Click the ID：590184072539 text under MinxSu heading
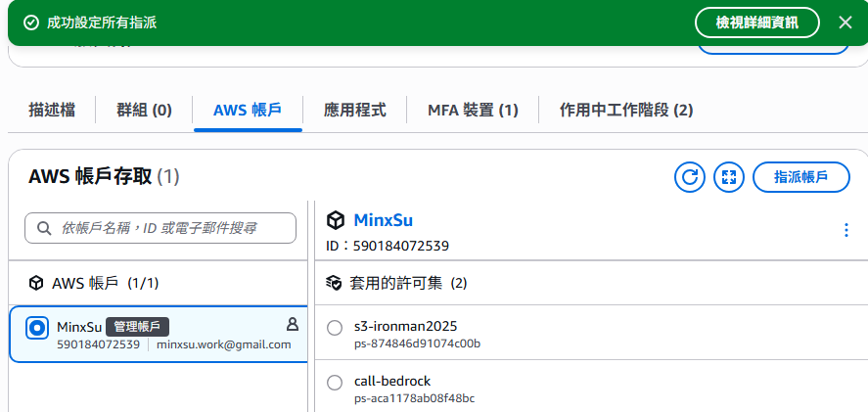This screenshot has height=412, width=868. tap(388, 246)
